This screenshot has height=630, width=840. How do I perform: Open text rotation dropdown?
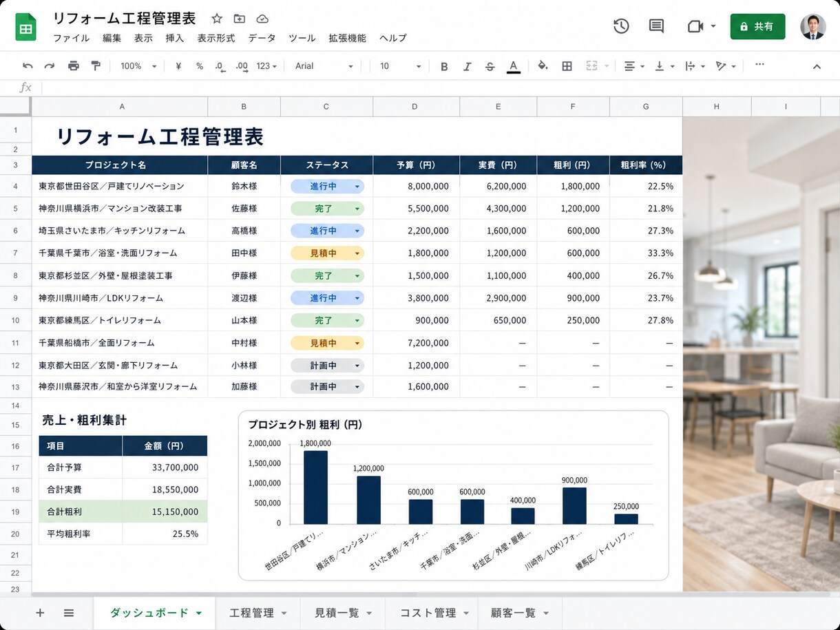[726, 66]
